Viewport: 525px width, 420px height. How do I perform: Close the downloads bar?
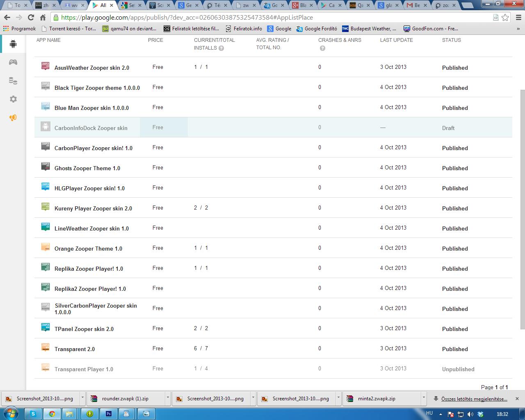(517, 399)
